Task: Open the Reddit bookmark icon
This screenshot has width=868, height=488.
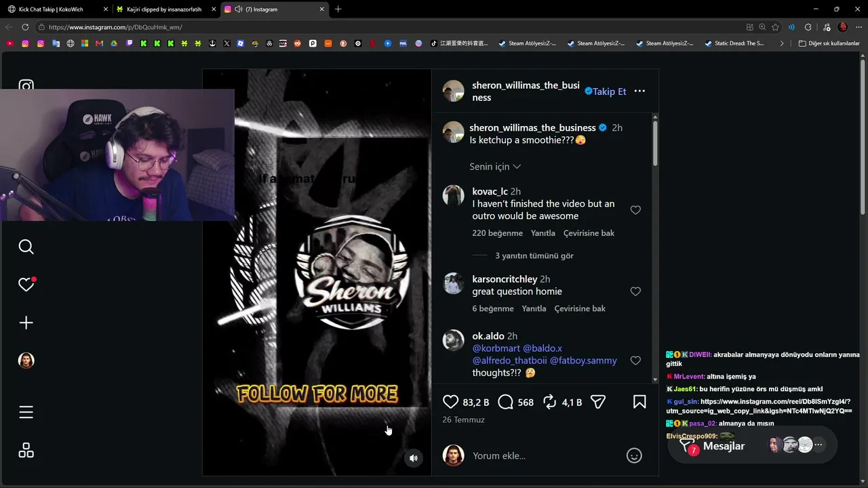Action: coord(298,43)
